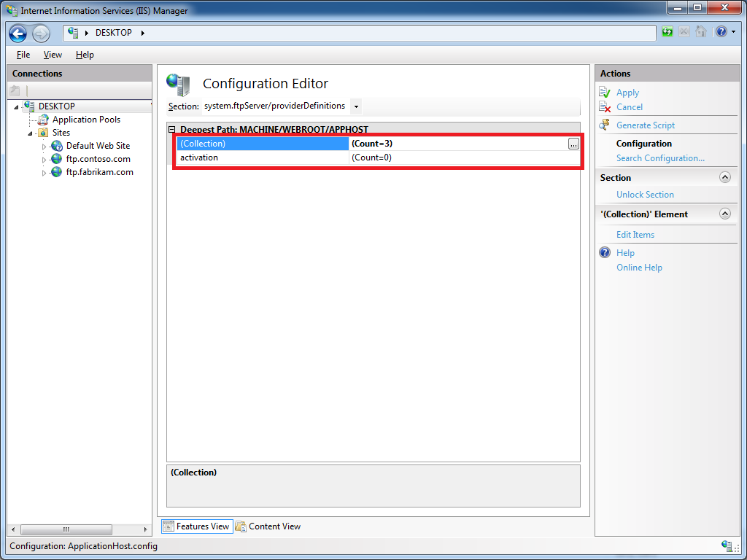Viewport: 747px width, 560px height.
Task: Click the Generate Script icon
Action: click(605, 125)
